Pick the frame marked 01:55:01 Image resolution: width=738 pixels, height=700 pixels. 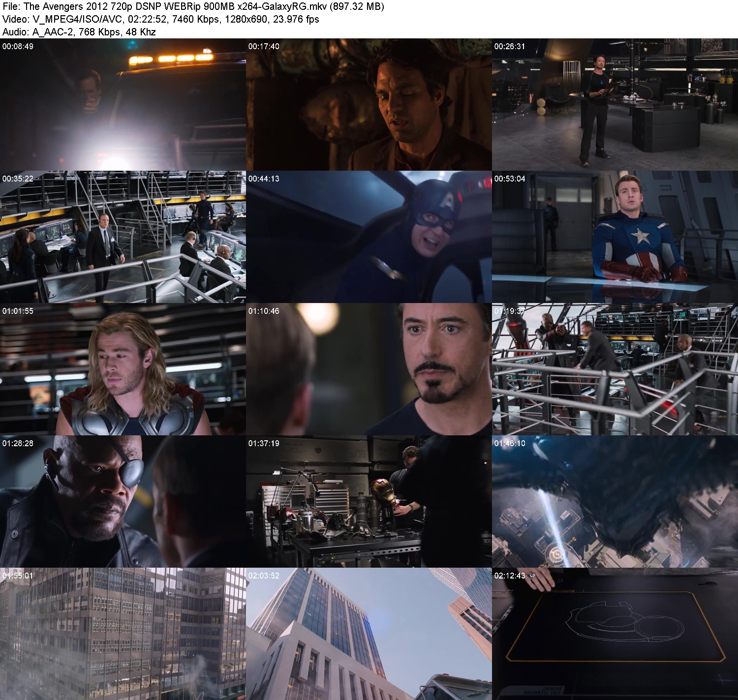pyautogui.click(x=123, y=634)
